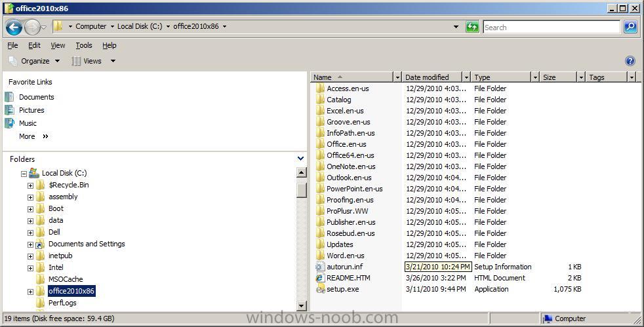Click the Computer icon in status bar
Viewport: 644px width, 327px height.
click(547, 318)
